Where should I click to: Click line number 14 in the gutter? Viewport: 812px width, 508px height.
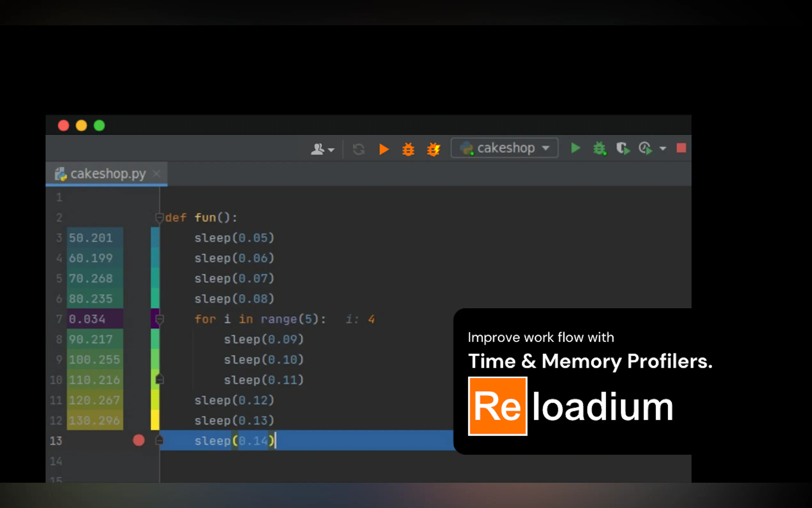tap(56, 461)
